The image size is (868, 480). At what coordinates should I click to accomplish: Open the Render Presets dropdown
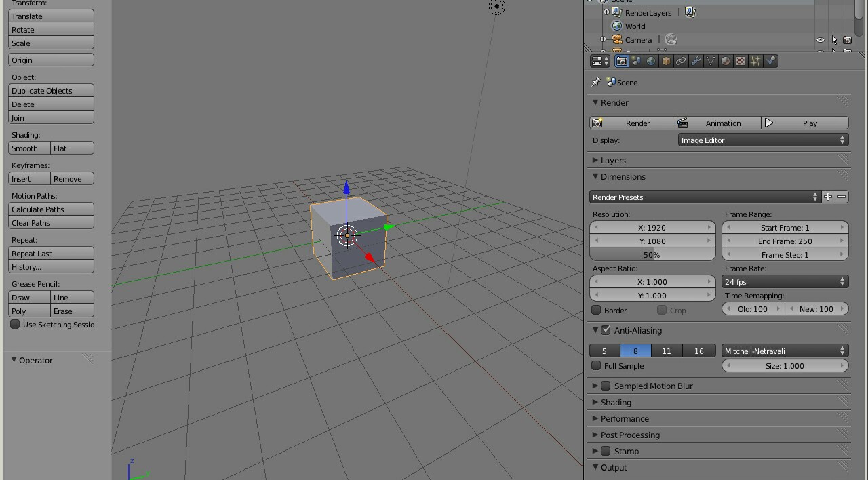click(705, 197)
